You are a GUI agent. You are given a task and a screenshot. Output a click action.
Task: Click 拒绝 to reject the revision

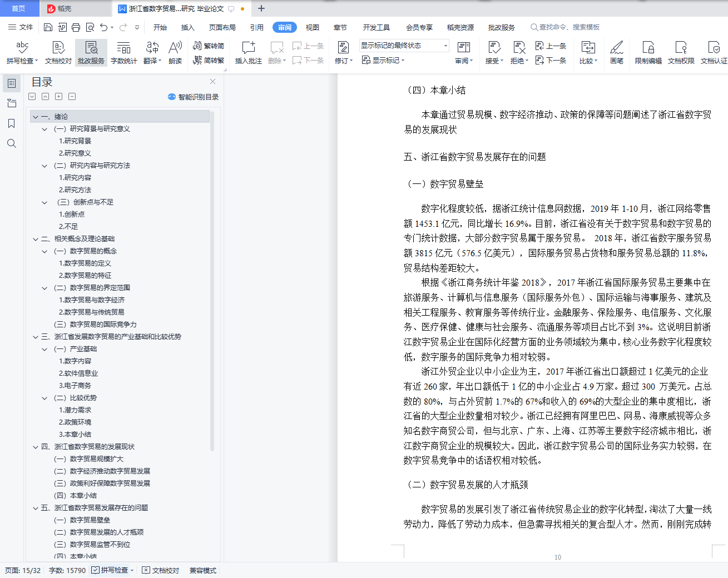(519, 53)
